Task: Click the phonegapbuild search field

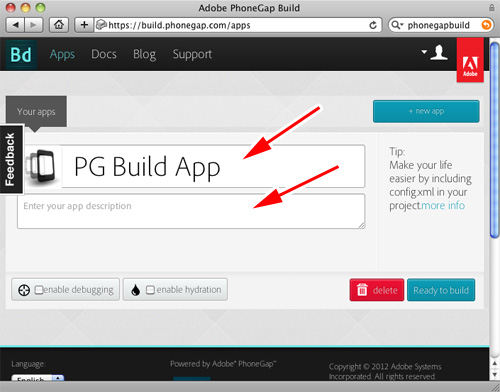Action: click(x=441, y=25)
